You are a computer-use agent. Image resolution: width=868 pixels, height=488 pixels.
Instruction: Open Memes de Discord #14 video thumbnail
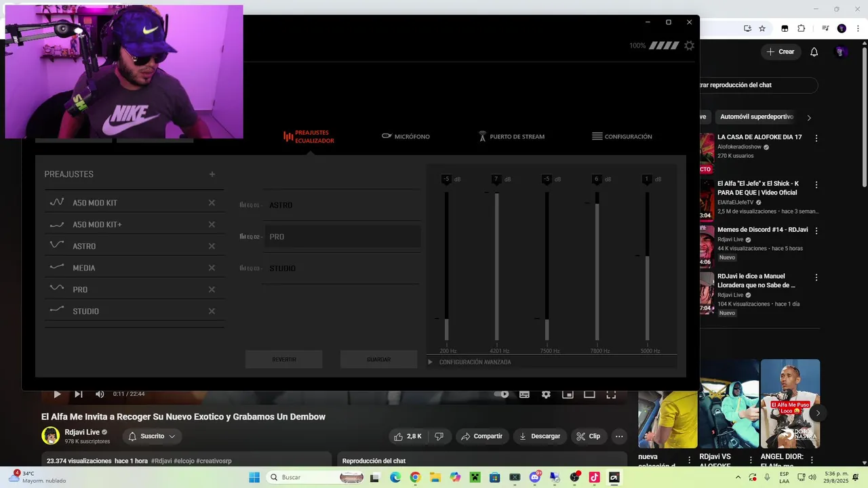(706, 246)
